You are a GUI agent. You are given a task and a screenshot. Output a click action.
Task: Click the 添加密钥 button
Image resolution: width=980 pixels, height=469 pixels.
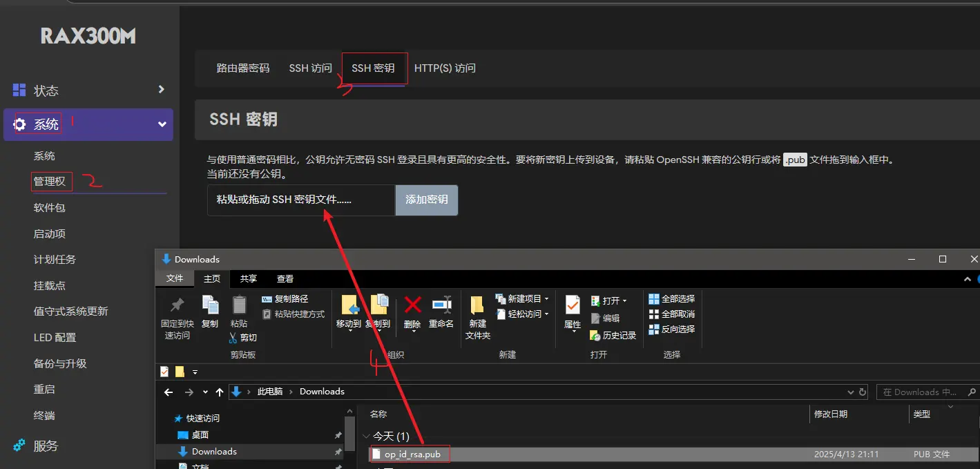tap(426, 200)
